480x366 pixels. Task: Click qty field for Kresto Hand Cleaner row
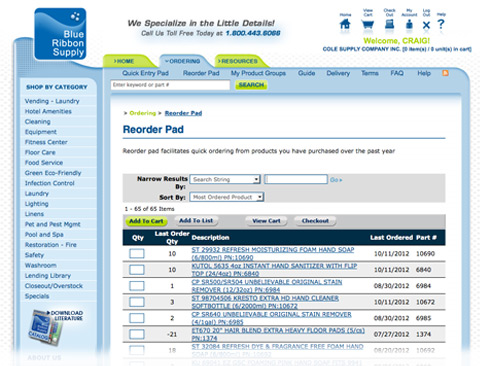(137, 302)
